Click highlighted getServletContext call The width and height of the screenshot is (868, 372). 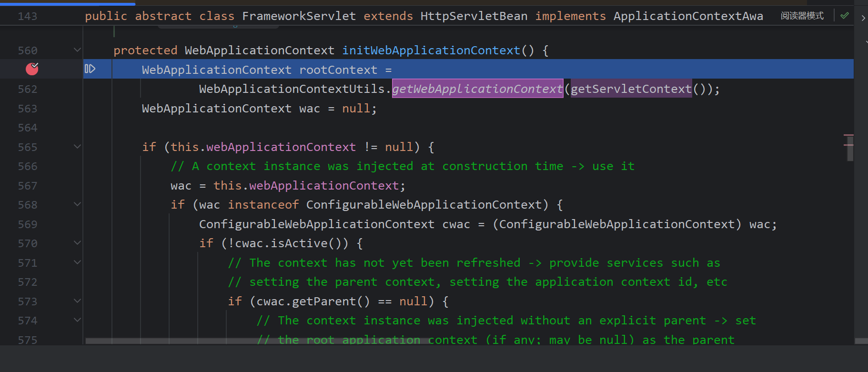coord(631,89)
